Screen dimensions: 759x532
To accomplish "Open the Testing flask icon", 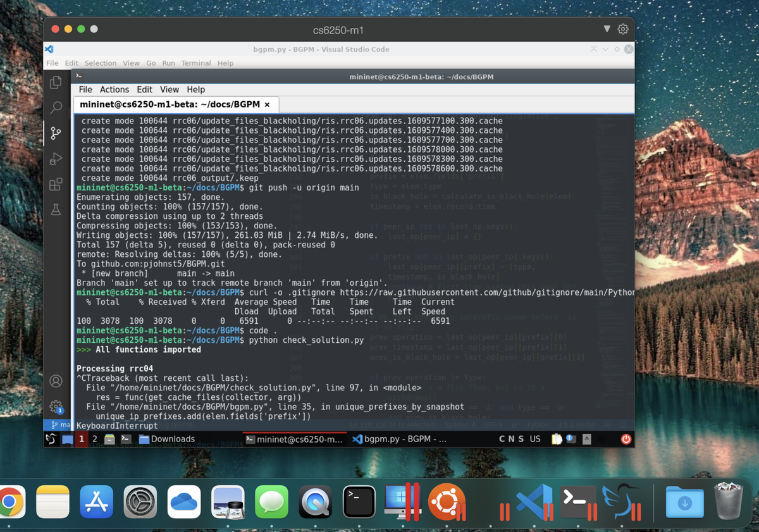I will click(56, 209).
